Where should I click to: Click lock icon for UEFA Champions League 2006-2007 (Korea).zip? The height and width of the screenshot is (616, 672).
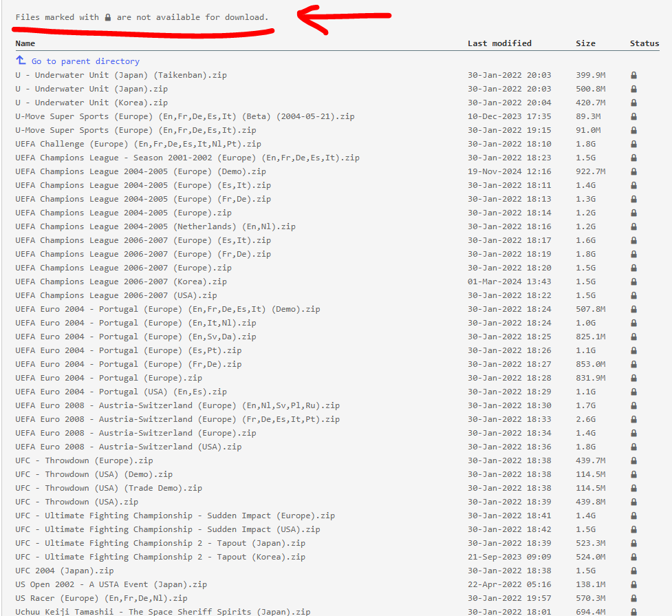point(633,282)
